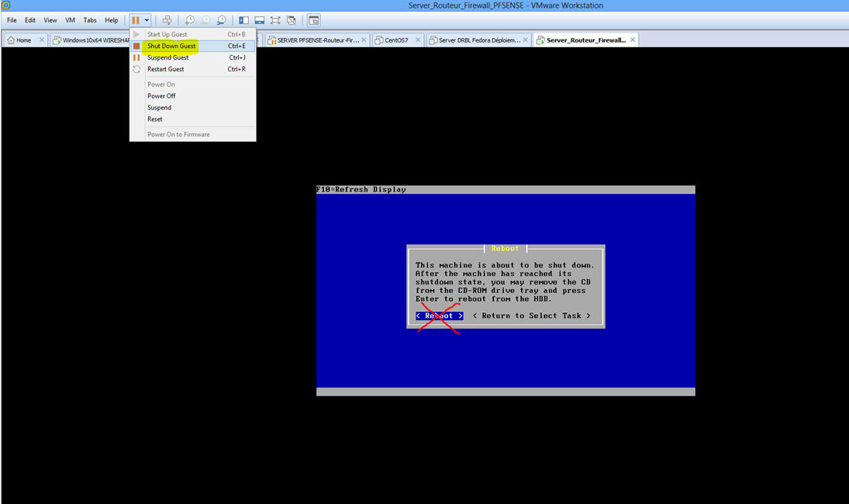Screen dimensions: 849x504
Task: Switch to Server DRBL Fedora tab
Action: (478, 40)
